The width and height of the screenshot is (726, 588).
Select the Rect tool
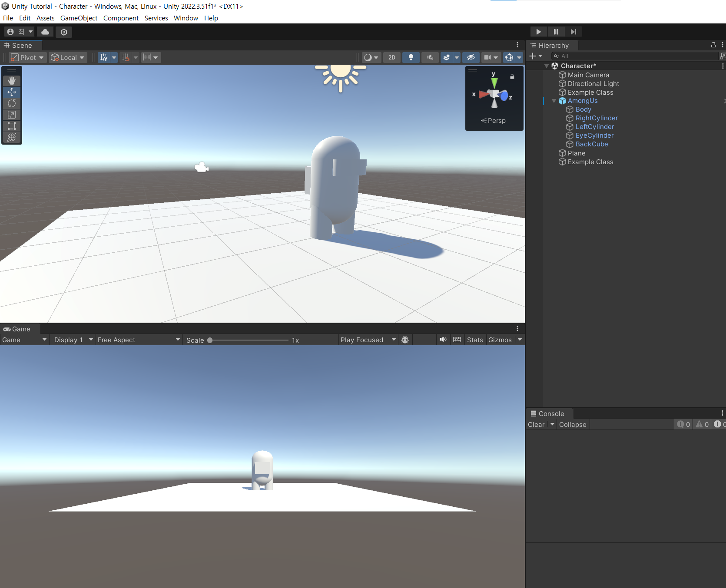12,126
